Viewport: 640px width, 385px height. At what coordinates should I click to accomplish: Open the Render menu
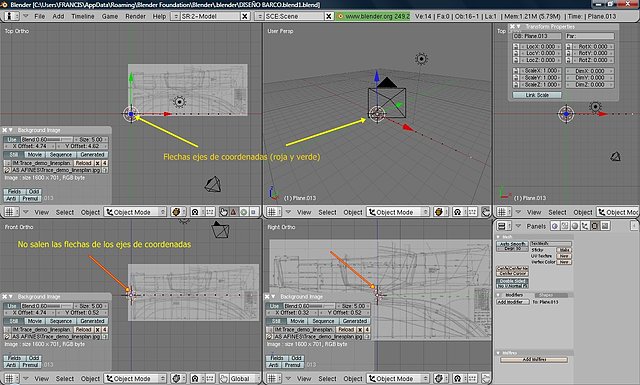(x=136, y=16)
